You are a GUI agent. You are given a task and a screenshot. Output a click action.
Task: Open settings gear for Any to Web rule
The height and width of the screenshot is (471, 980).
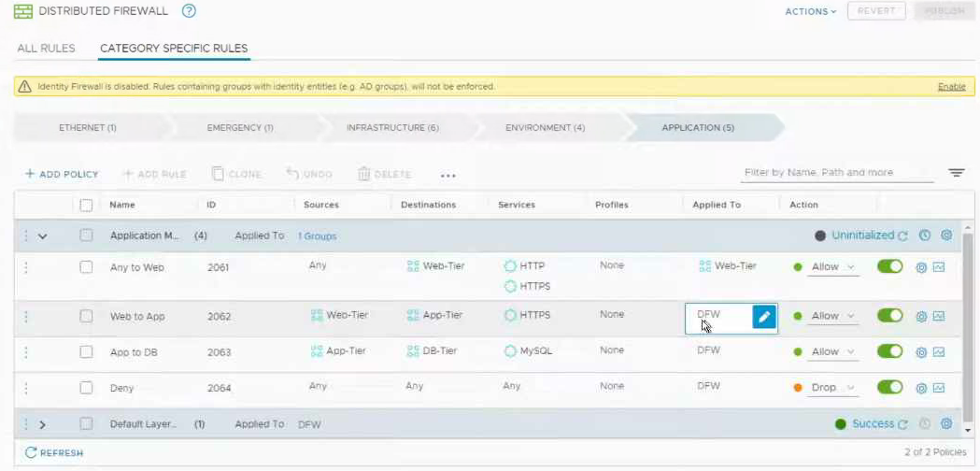[x=921, y=267]
